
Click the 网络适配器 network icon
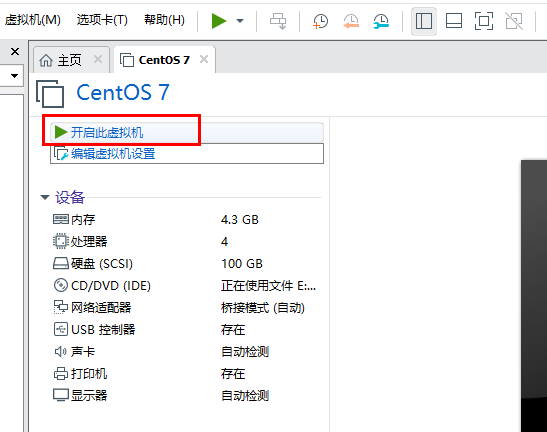pyautogui.click(x=61, y=307)
